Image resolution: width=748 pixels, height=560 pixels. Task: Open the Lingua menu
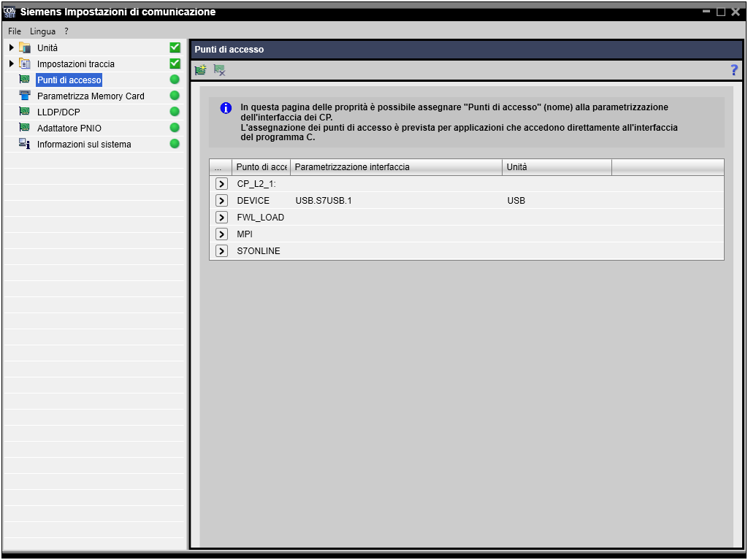42,31
